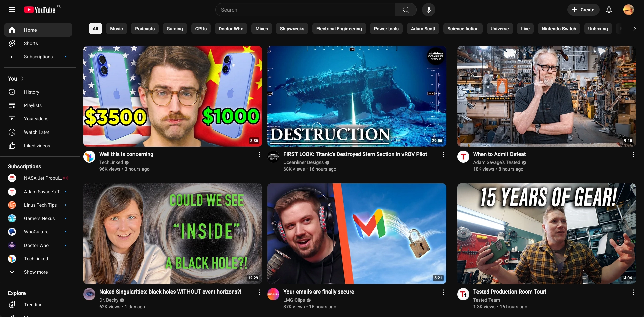Click the Search input field

pos(305,10)
